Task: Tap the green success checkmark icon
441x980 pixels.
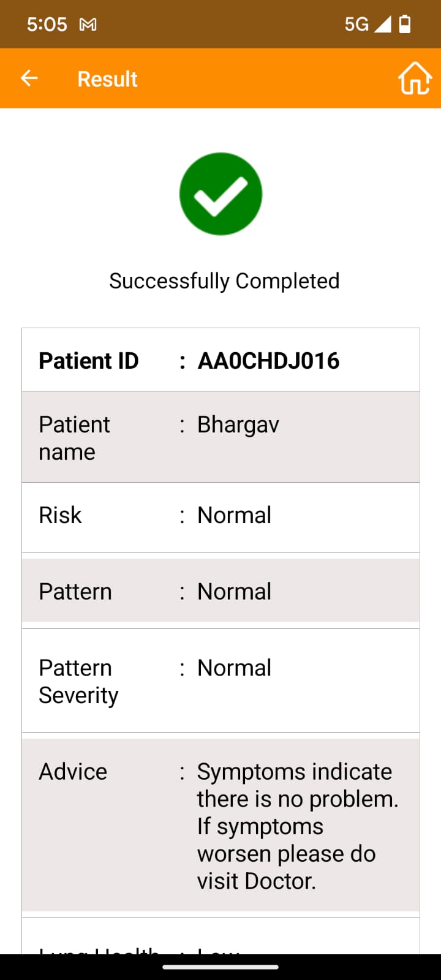Action: [221, 194]
